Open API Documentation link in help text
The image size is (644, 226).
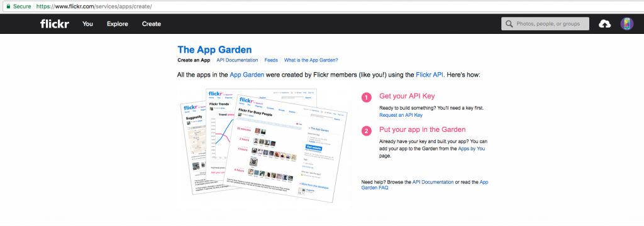pos(433,181)
